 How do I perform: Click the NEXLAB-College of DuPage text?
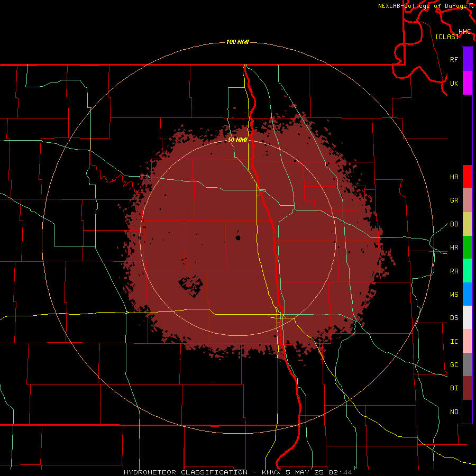(422, 6)
